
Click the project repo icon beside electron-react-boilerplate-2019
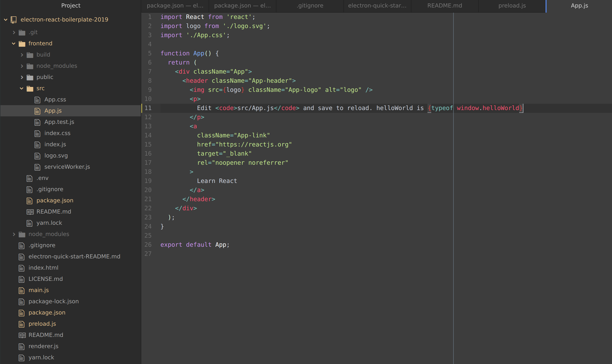click(x=14, y=20)
